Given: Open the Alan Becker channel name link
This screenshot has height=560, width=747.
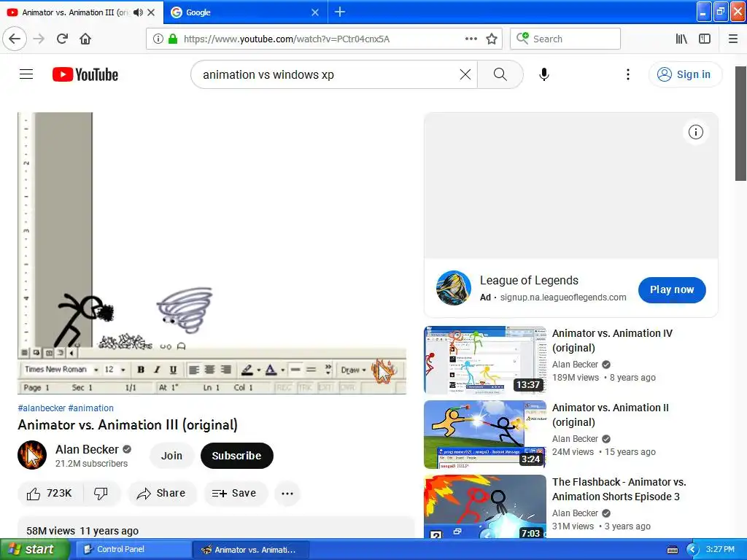Looking at the screenshot, I should click(87, 449).
